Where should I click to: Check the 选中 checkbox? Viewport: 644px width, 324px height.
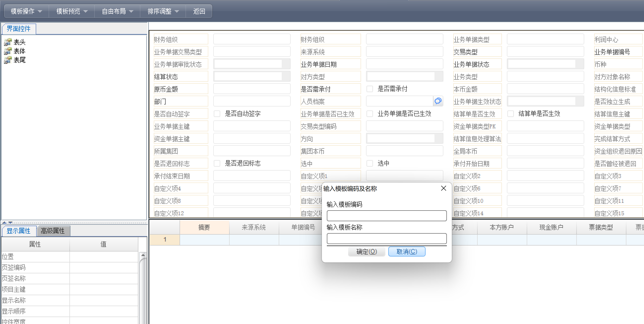369,163
